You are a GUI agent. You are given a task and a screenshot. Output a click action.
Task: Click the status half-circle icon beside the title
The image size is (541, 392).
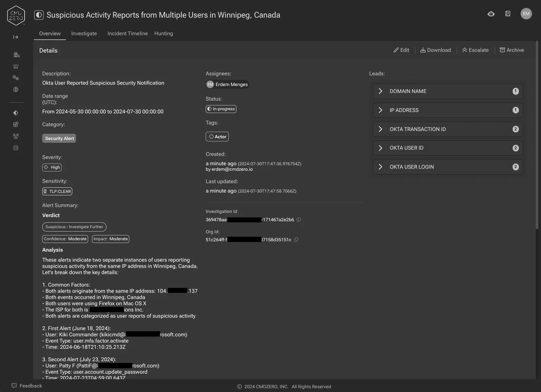[39, 15]
